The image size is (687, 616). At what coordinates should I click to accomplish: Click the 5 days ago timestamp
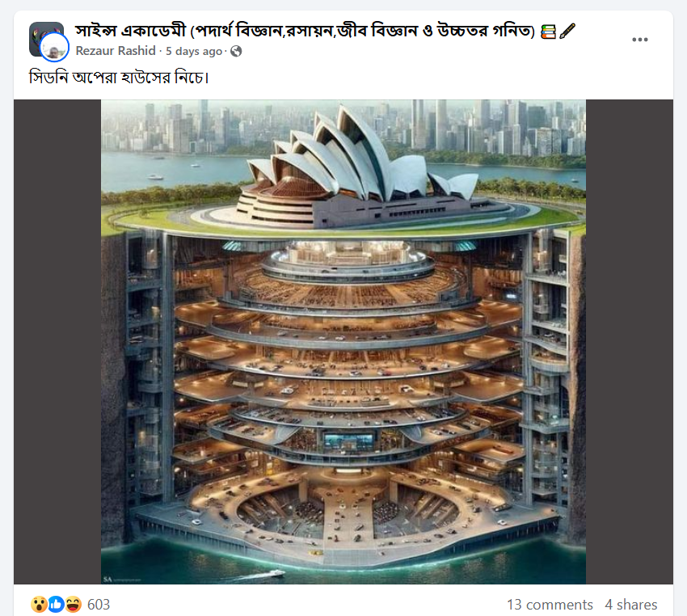[194, 51]
